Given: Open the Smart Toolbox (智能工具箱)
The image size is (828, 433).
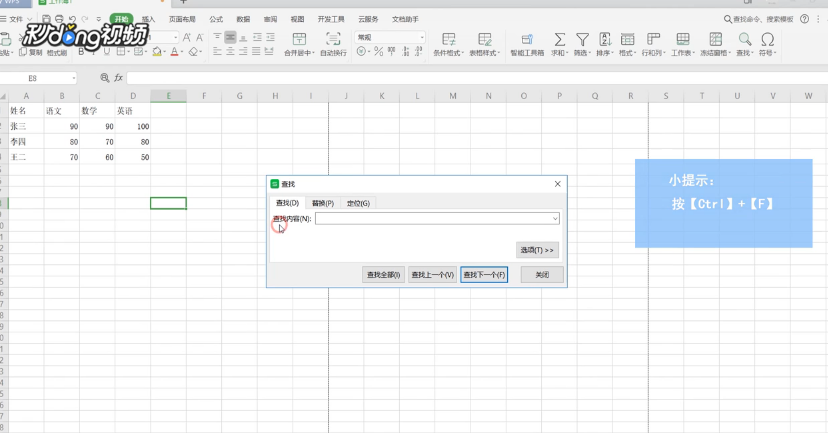Looking at the screenshot, I should 527,44.
